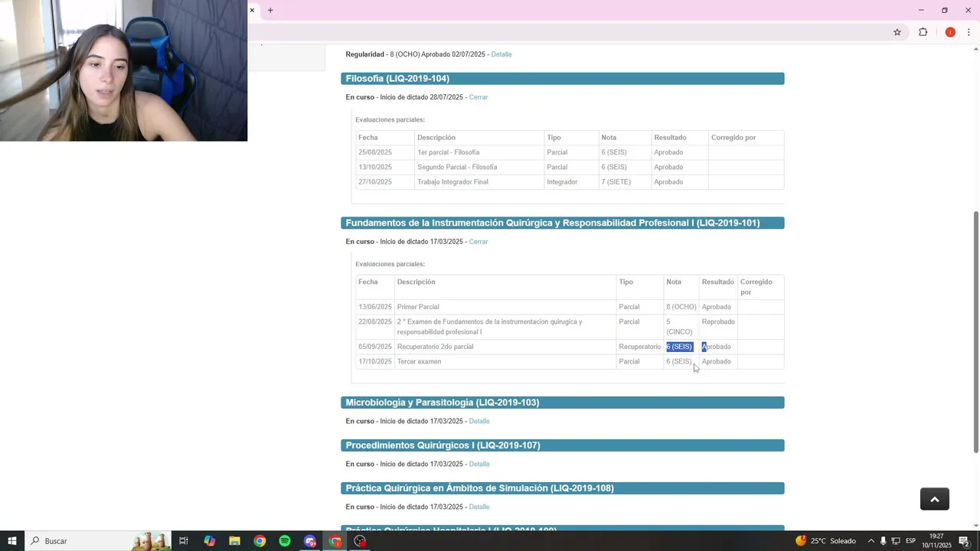The image size is (980, 551).
Task: Open the first Chrome taskbar icon
Action: point(260,541)
